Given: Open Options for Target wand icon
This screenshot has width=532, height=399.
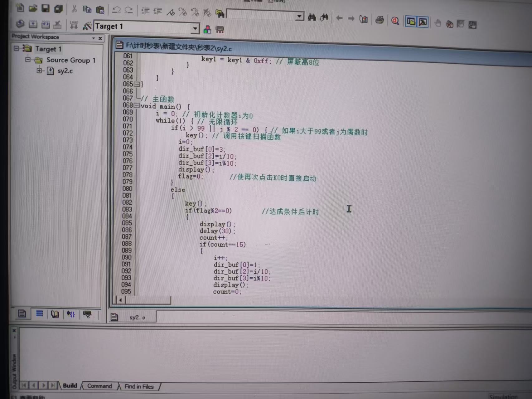Looking at the screenshot, I should (x=87, y=26).
